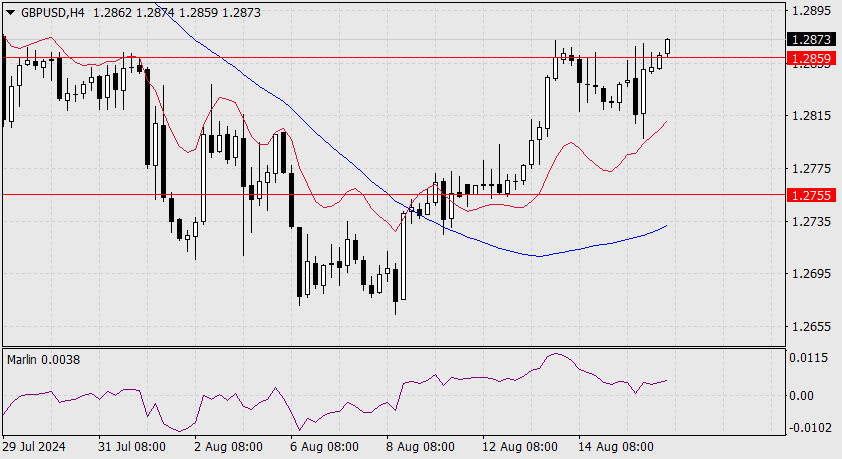Click the 1.2895 price scale value
The height and width of the screenshot is (459, 842).
click(x=811, y=11)
